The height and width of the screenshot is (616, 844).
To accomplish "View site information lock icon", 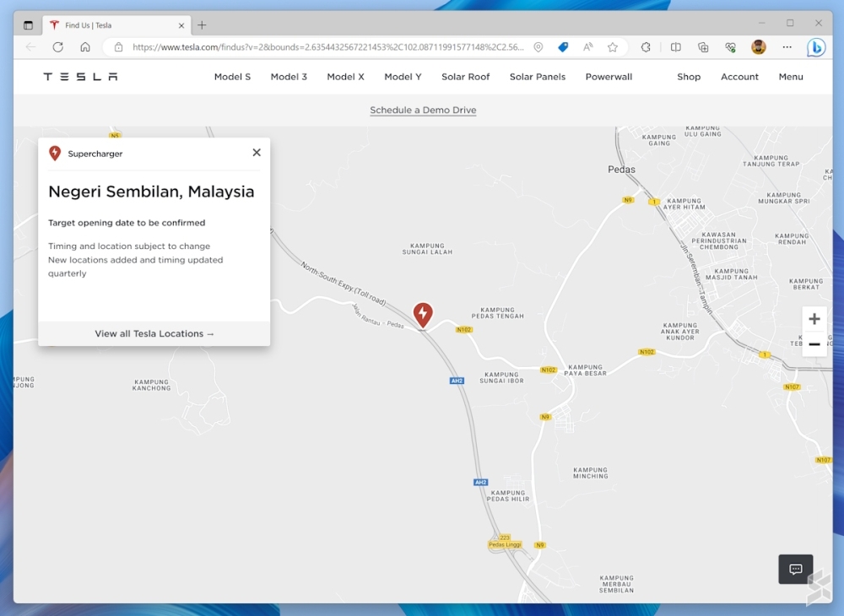I will tap(118, 47).
